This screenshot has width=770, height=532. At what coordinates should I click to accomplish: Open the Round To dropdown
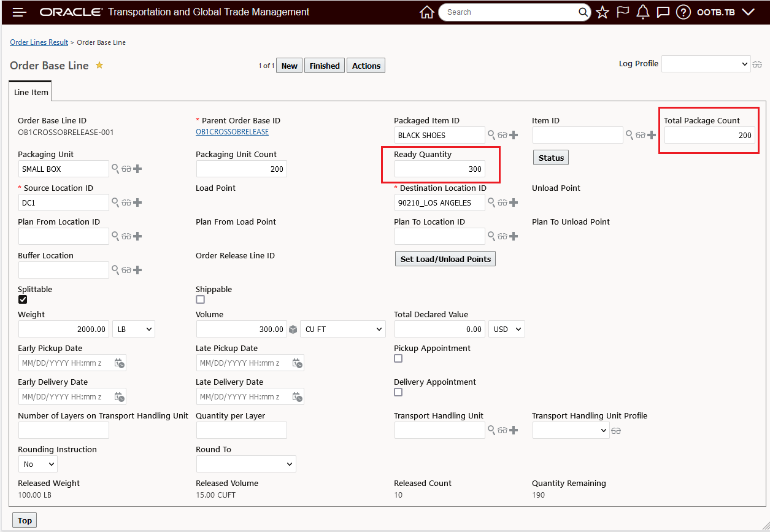point(246,465)
